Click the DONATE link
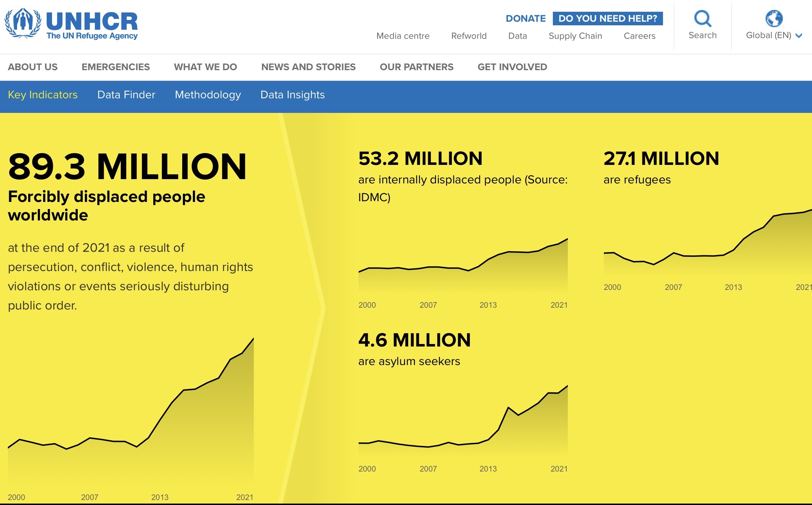812x505 pixels. click(525, 19)
